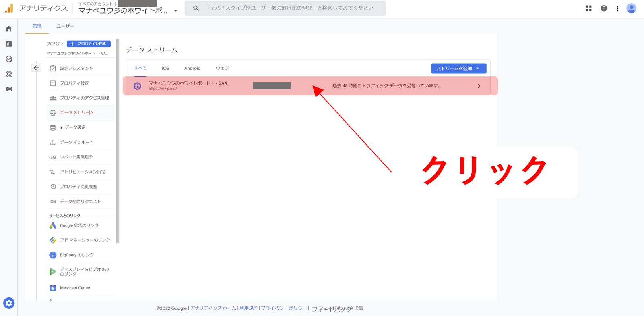Open the more options vertical dots menu
The height and width of the screenshot is (316, 644).
pyautogui.click(x=617, y=8)
